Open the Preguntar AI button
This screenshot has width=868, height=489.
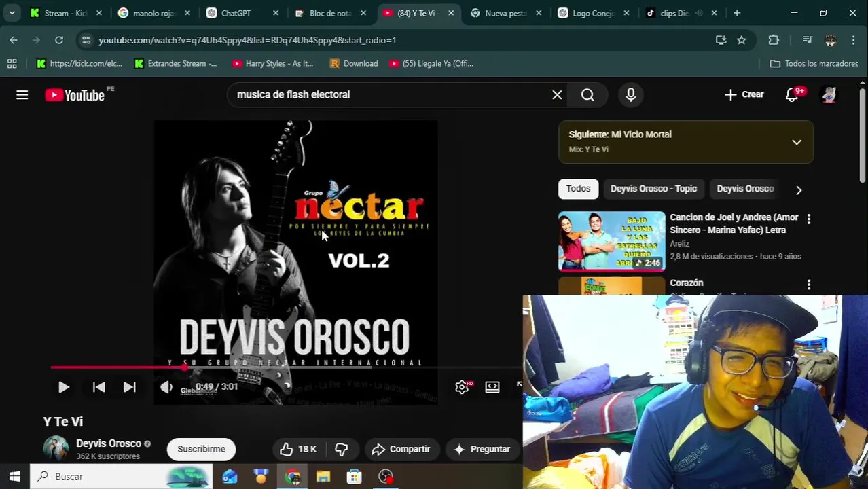pos(482,449)
